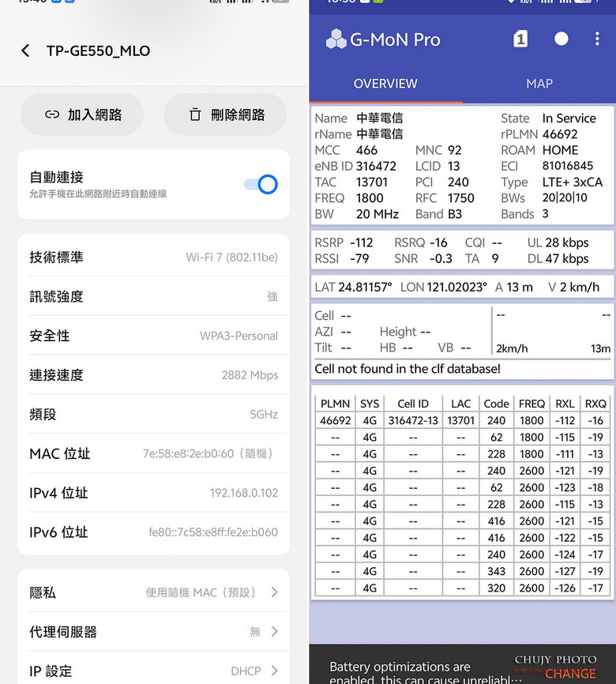
Task: Tap the TAC value 13701
Action: (x=372, y=182)
